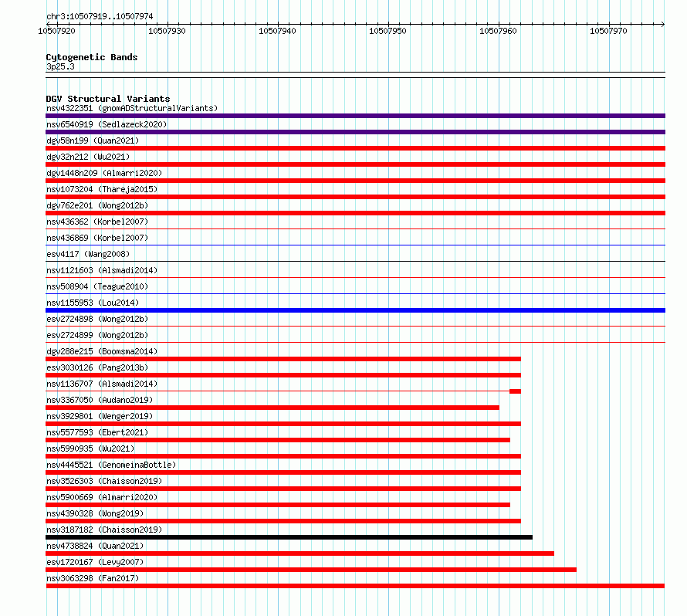687x616 pixels.
Task: Click esv1720167 (Levy2007) label
Action: click(95, 562)
